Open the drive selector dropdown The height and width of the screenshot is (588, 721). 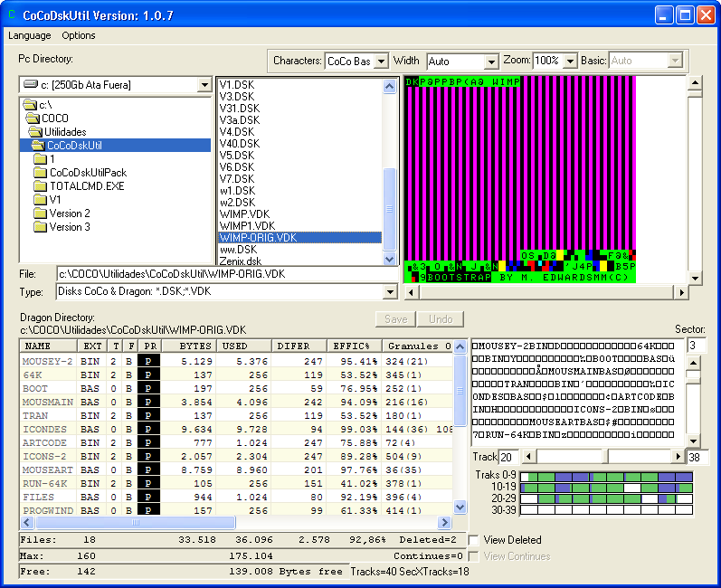(x=204, y=85)
